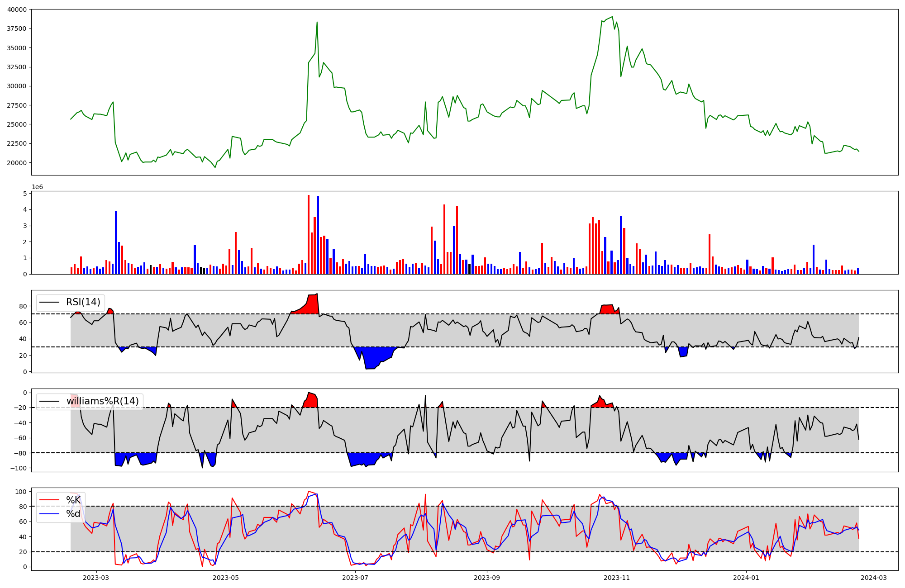The image size is (905, 588).
Task: Click the -100 label on the Williams %R axis
Action: (19, 468)
